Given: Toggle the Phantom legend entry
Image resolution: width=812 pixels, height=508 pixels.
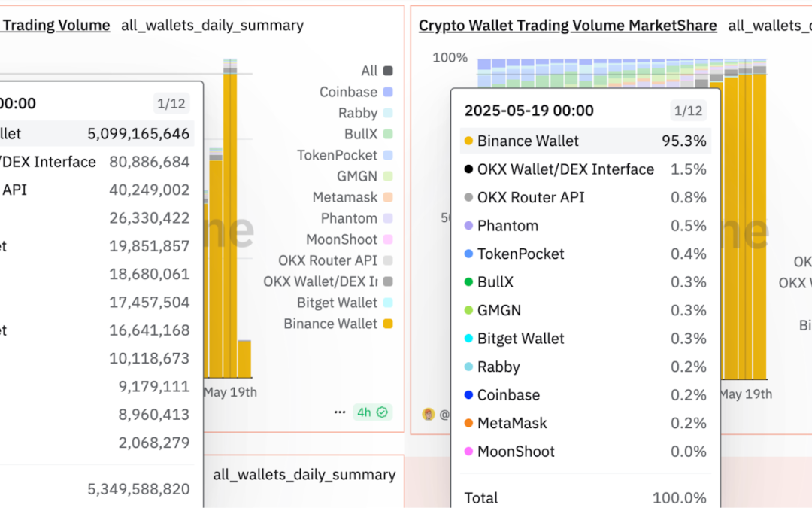Looking at the screenshot, I should (357, 218).
